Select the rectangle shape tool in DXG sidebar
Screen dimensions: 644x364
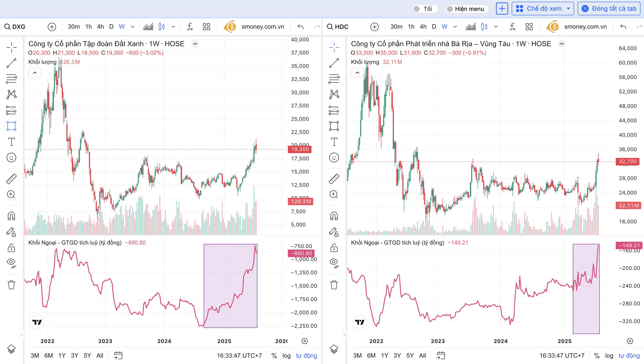11,126
